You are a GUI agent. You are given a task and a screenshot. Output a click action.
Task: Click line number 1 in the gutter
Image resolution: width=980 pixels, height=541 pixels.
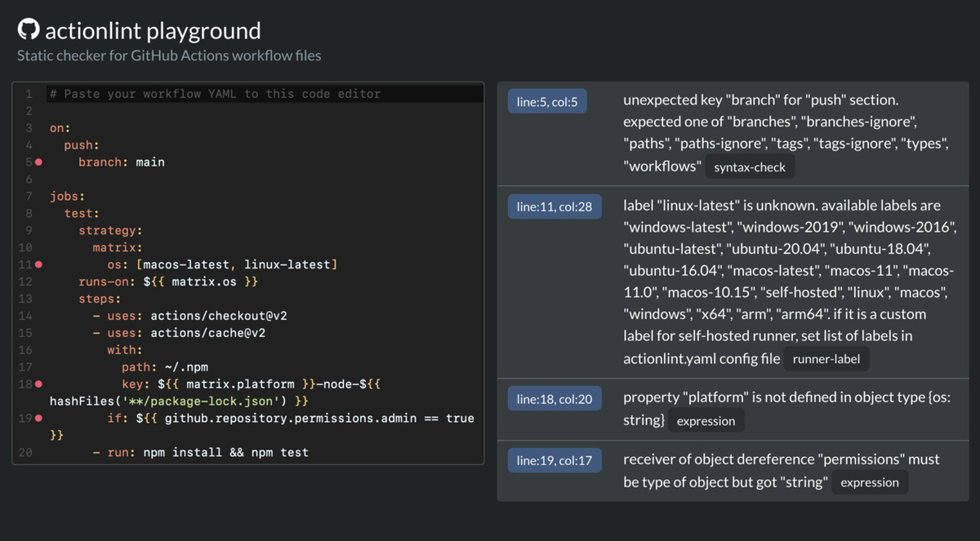pyautogui.click(x=29, y=94)
